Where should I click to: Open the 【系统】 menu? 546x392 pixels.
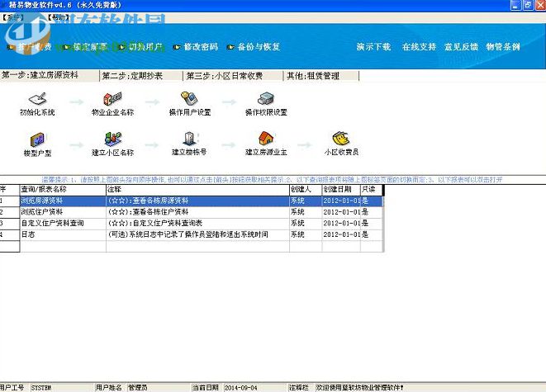[12, 17]
